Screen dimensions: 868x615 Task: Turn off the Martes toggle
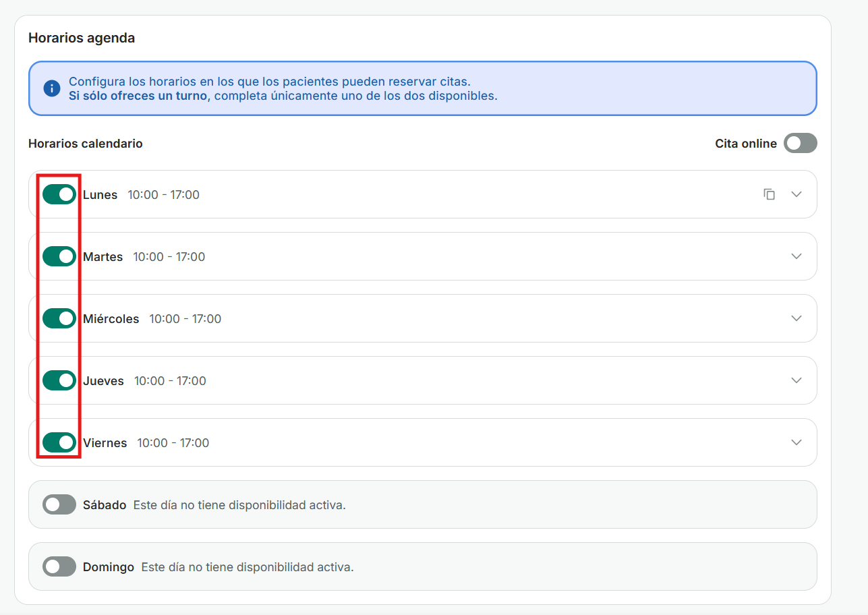(x=59, y=256)
